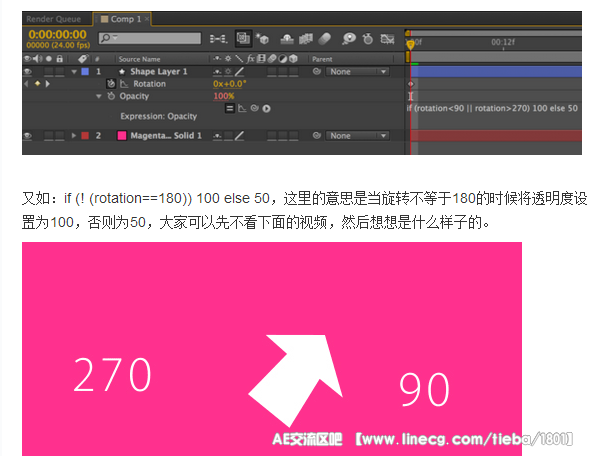Toggle the Opacity expression enable button
Screen dimensions: 608x456
click(230, 109)
